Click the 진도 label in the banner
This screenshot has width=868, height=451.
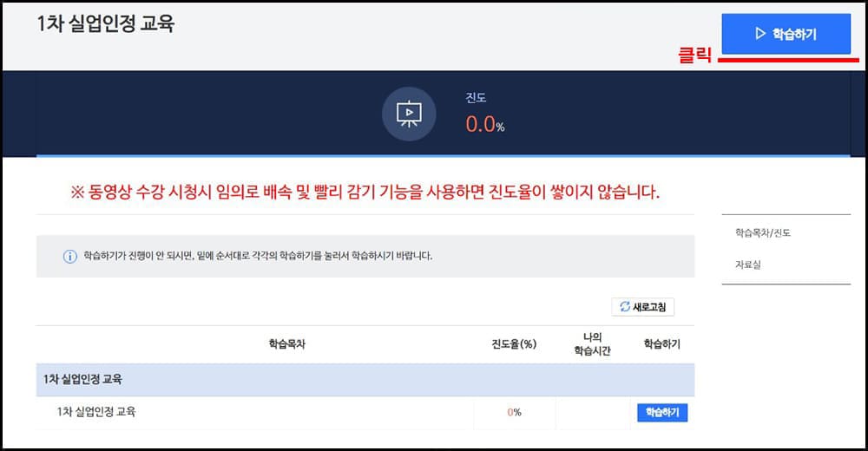click(x=476, y=98)
